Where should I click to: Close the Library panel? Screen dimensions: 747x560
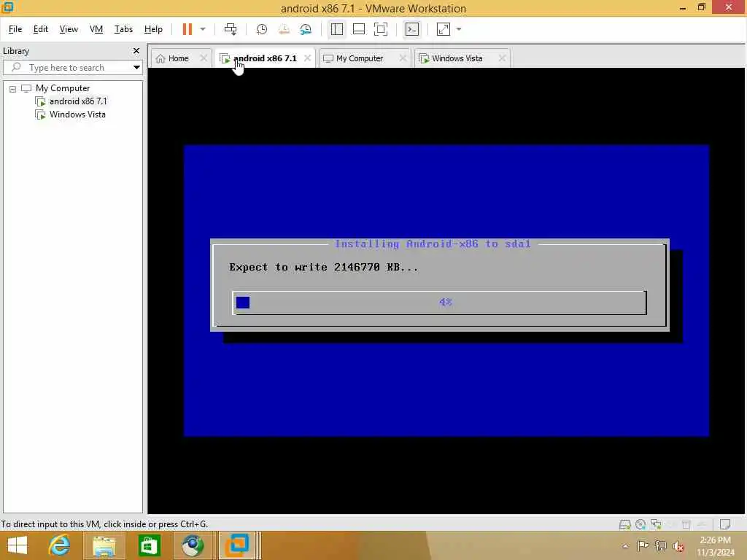point(136,50)
